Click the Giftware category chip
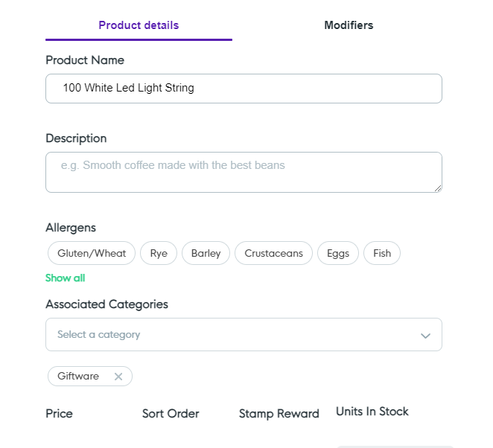Screen dimensions: 493x448 click(x=78, y=377)
